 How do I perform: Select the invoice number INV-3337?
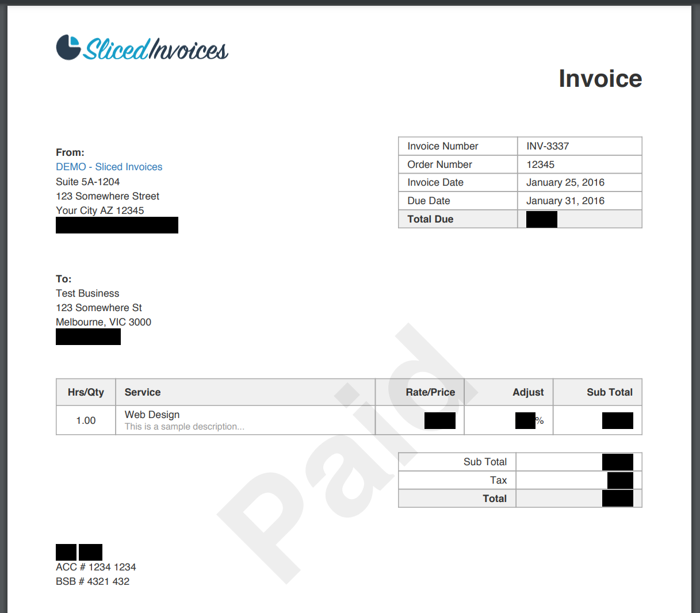(x=548, y=146)
